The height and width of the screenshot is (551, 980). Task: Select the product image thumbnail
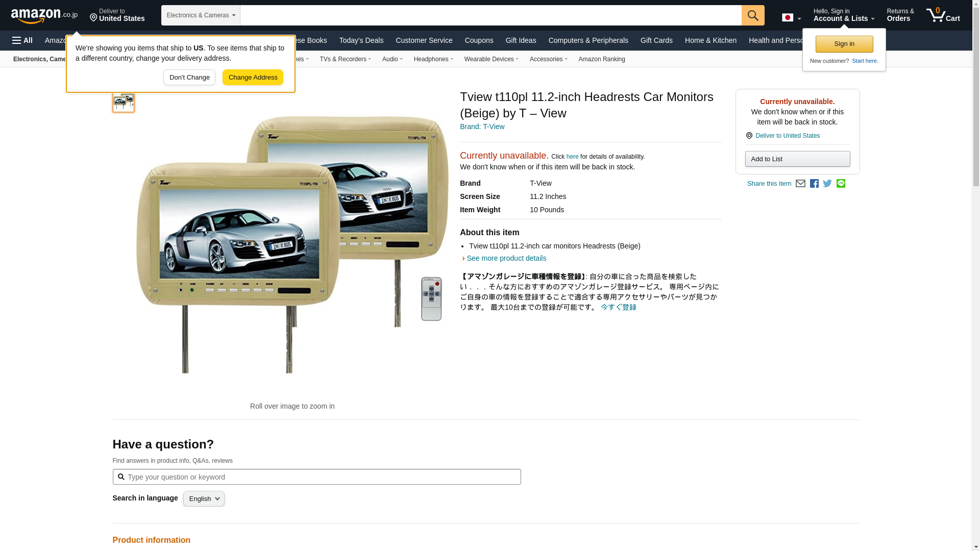tap(123, 102)
